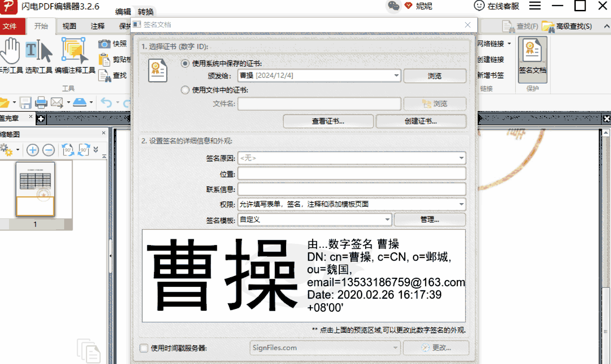Image resolution: width=611 pixels, height=364 pixels.
Task: Click the Find (F) search tool at top right
Action: pos(521,26)
